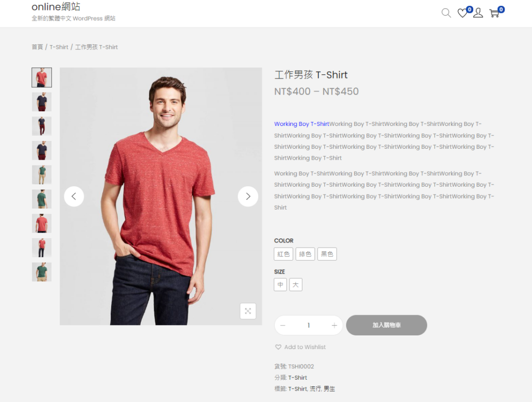The image size is (532, 402).
Task: Open T-Shirt breadcrumb category link
Action: tap(59, 47)
